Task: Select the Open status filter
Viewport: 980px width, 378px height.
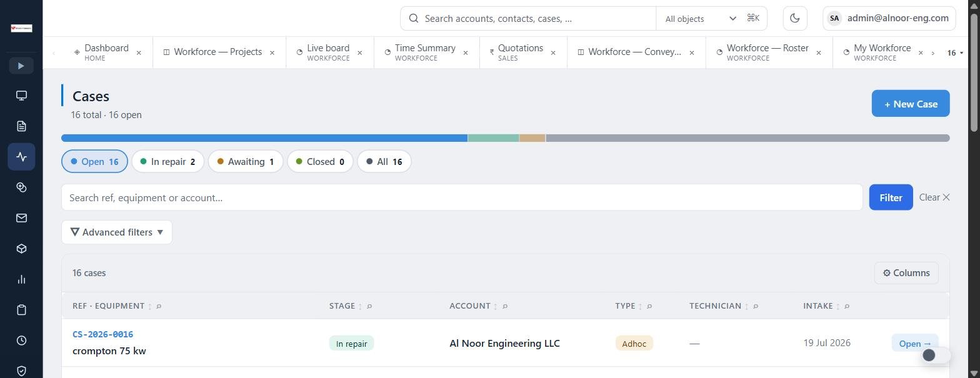Action: tap(94, 162)
